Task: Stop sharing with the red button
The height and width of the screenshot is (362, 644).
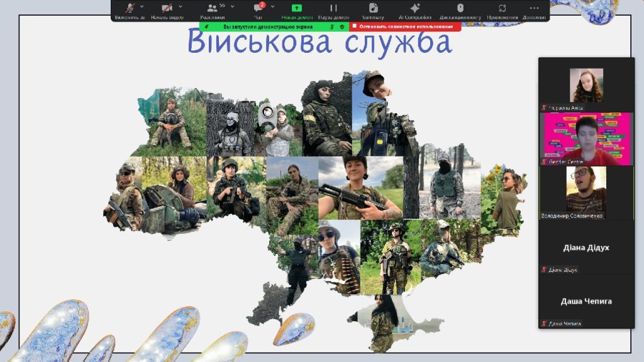Action: (x=405, y=26)
